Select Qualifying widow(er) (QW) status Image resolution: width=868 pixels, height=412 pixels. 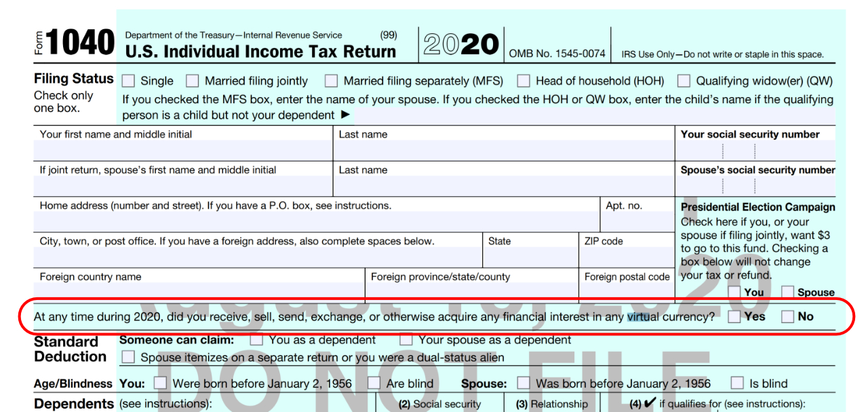(x=684, y=80)
